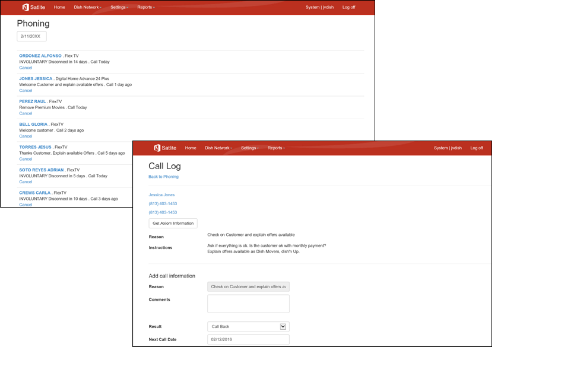The height and width of the screenshot is (392, 577).
Task: Click the Satlite logo in the Call Log window
Action: (165, 148)
